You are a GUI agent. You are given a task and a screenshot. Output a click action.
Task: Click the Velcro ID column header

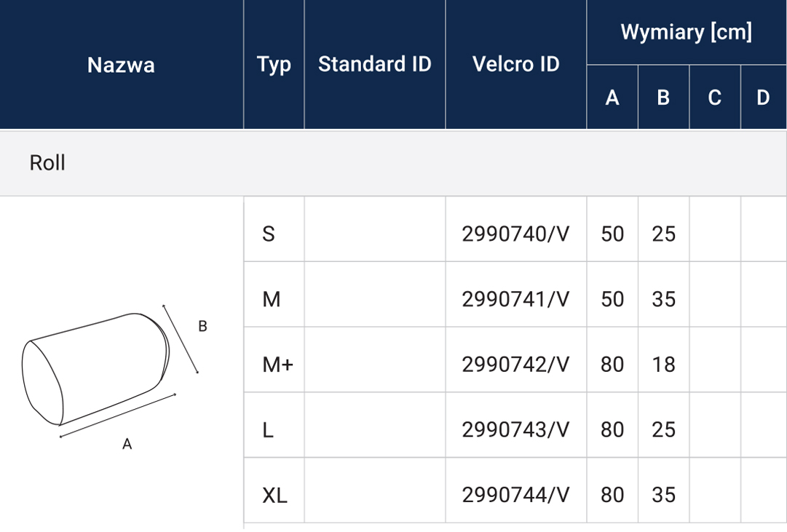516,65
